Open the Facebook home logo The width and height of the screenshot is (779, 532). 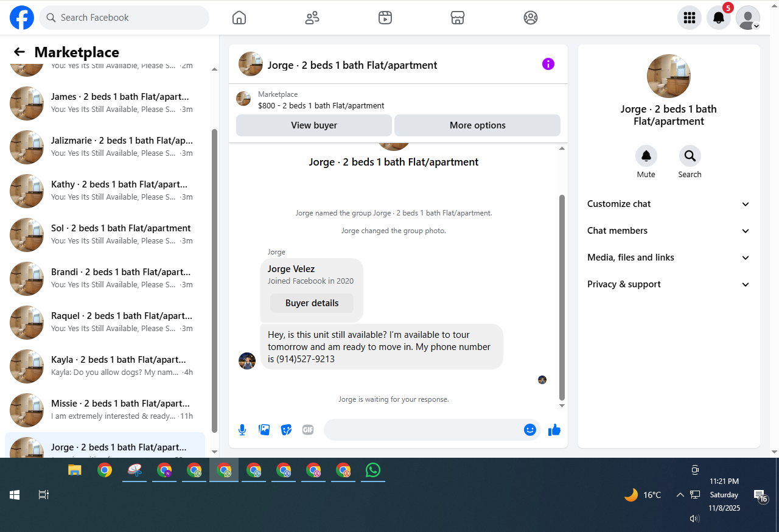click(x=22, y=18)
